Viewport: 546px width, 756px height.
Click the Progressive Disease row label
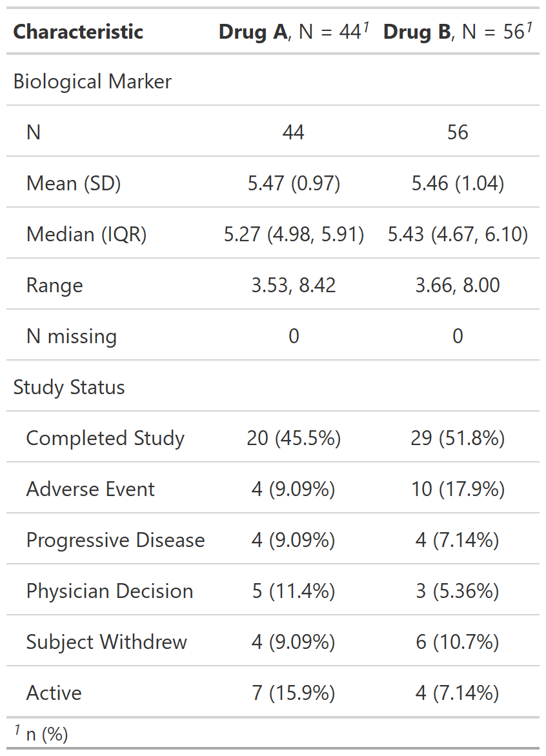click(116, 541)
